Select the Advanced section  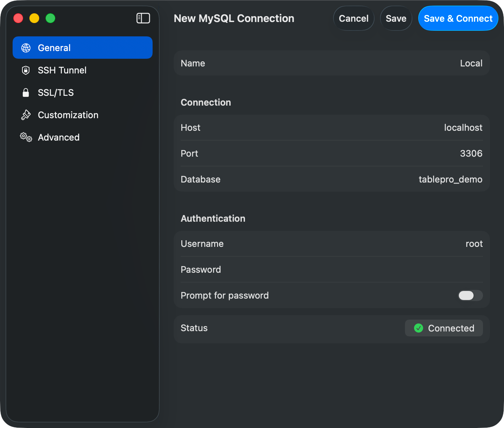[83, 137]
